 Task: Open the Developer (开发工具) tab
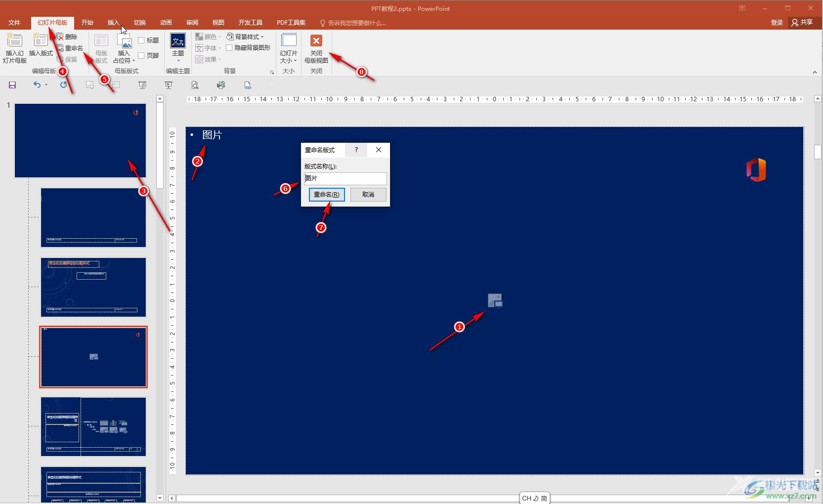tap(251, 22)
